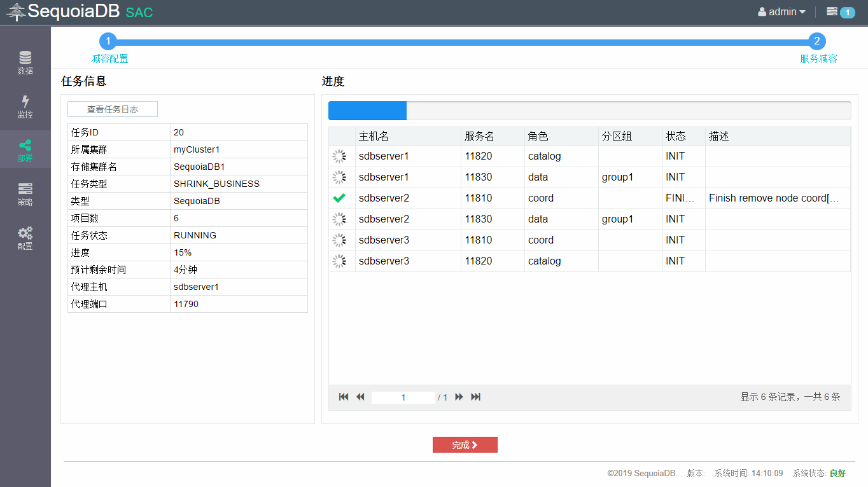Click the 角色 column header
This screenshot has width=868, height=487.
click(561, 136)
